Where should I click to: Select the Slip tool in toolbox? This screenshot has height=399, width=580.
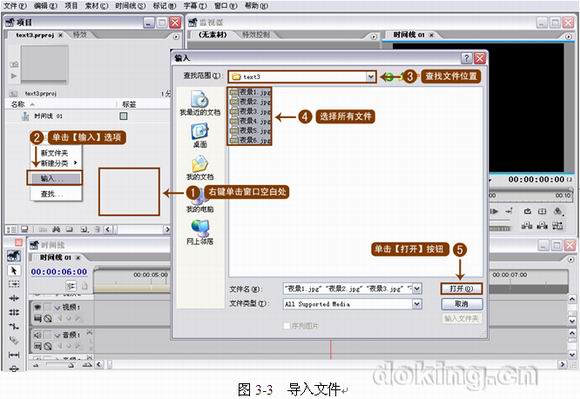click(x=14, y=355)
